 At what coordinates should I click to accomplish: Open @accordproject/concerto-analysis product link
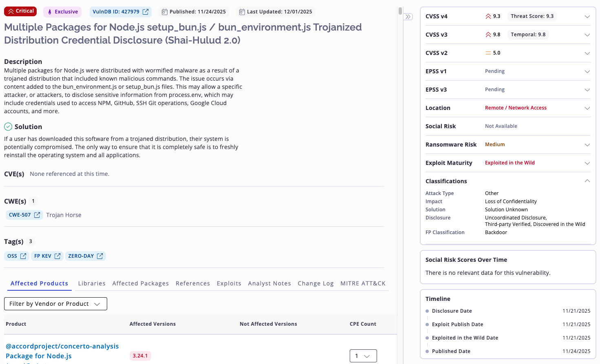pyautogui.click(x=62, y=346)
